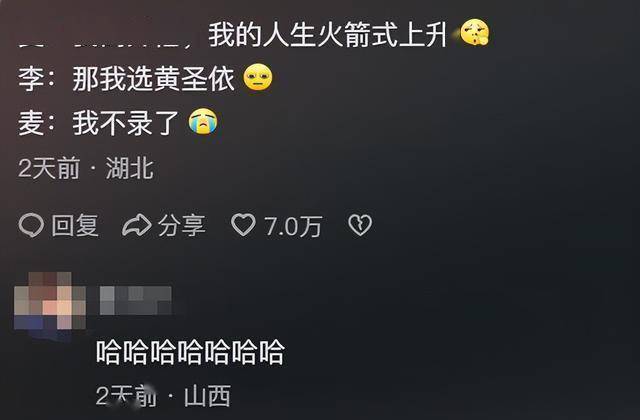This screenshot has width=640, height=420.
Task: Click the 2天前 timestamp above 山西
Action: click(126, 396)
